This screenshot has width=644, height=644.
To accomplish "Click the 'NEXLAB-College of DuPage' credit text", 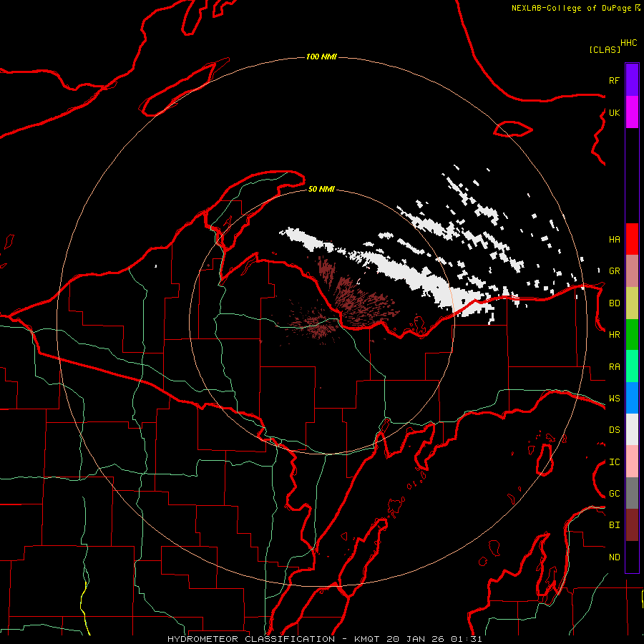I will [x=572, y=8].
